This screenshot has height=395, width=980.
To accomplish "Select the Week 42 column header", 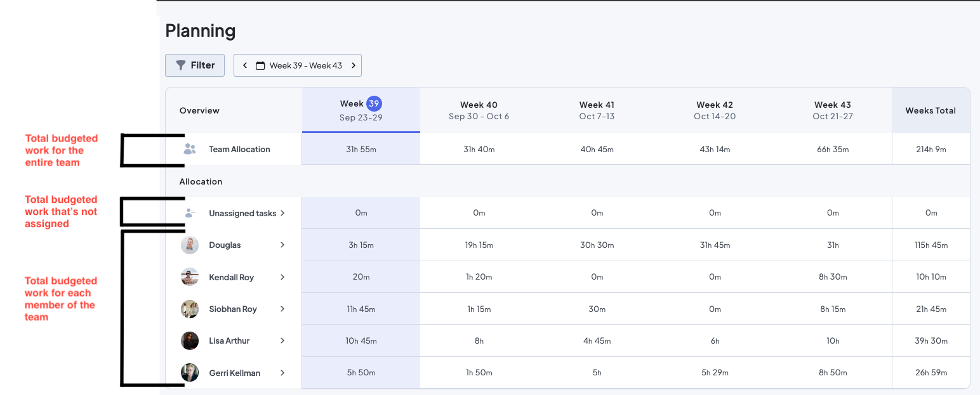I will point(715,110).
